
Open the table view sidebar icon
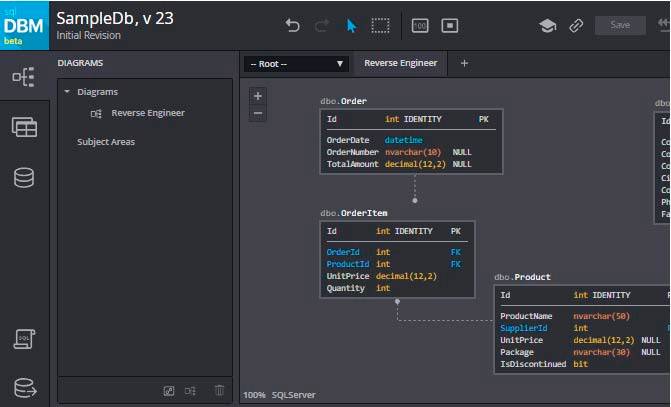click(24, 127)
